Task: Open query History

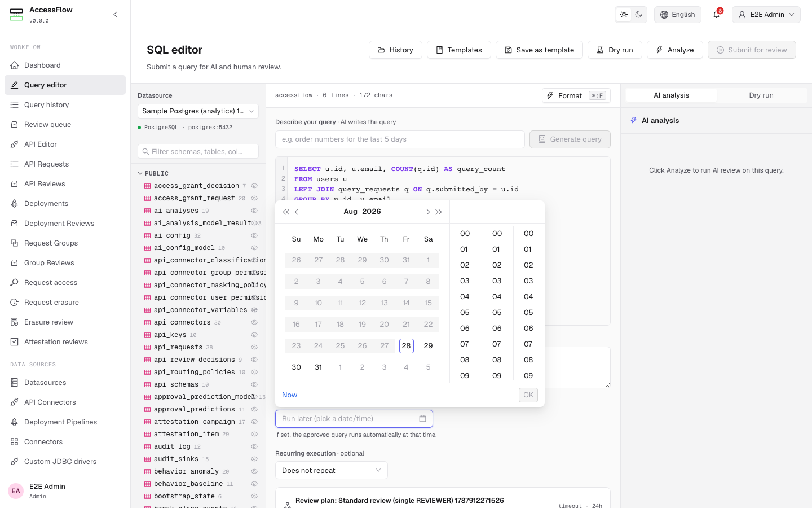Action: point(395,50)
